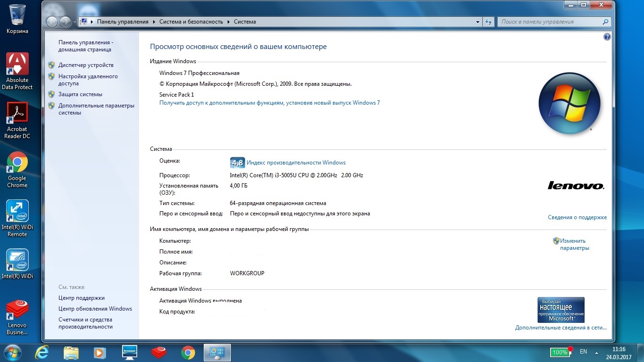Open the Recycle Bin (Корзина) desktop icon
This screenshot has height=362, width=644.
(17, 19)
